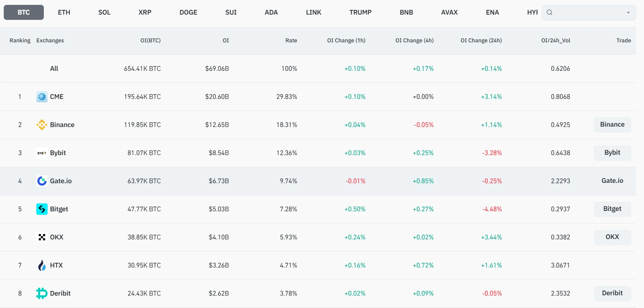The image size is (644, 308).
Task: Click the CME exchange logo icon
Action: click(42, 97)
